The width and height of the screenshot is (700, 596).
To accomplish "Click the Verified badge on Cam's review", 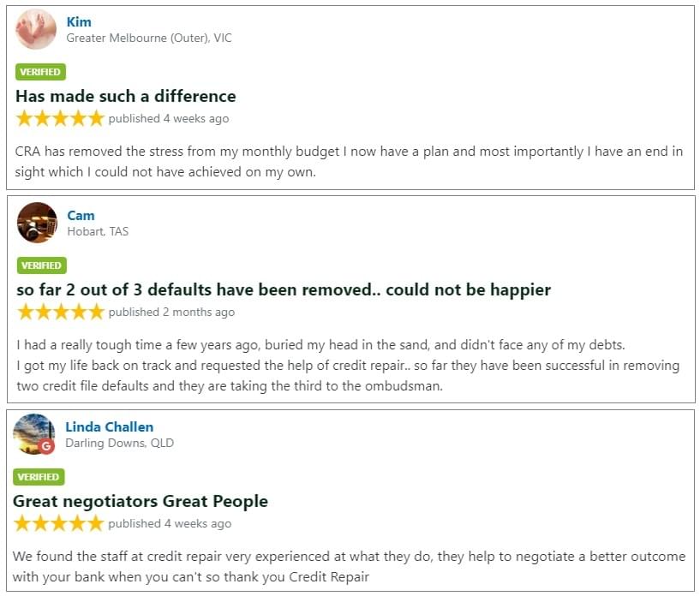I will [x=41, y=265].
